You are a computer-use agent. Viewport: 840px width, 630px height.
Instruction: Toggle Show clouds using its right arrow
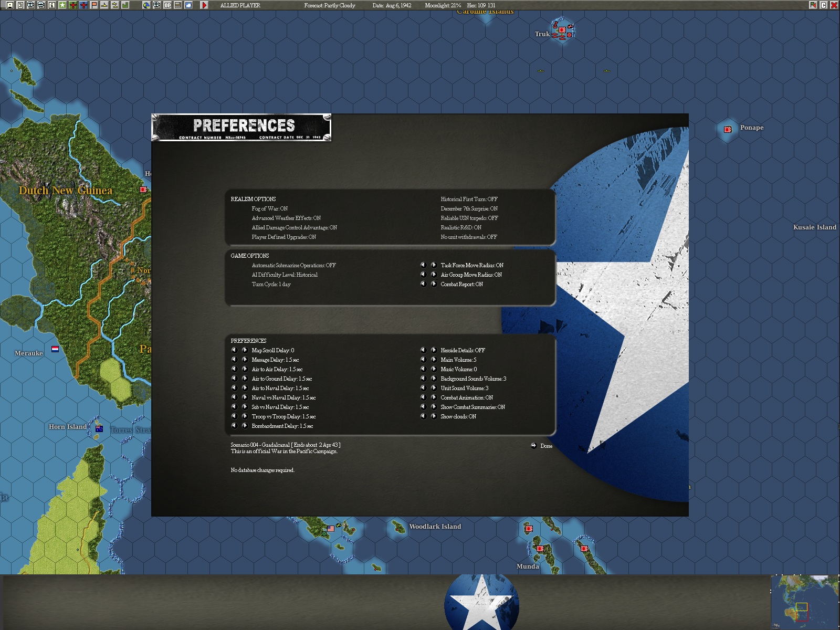(434, 416)
